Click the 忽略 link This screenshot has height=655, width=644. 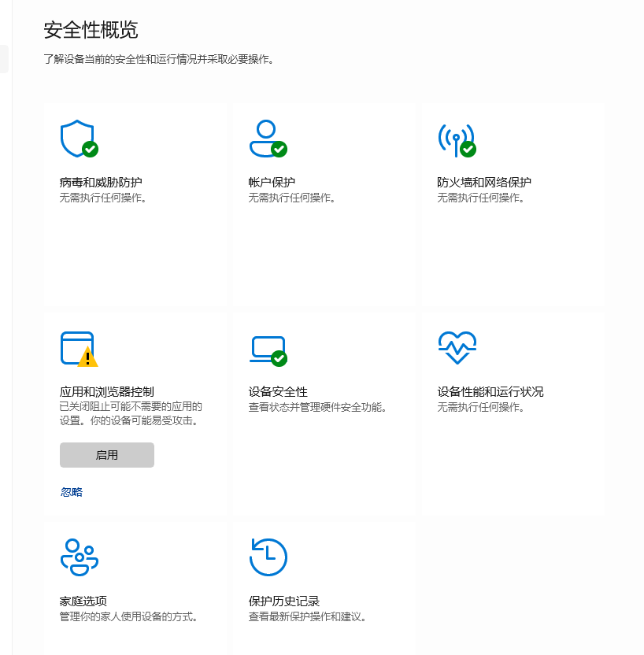tap(72, 492)
